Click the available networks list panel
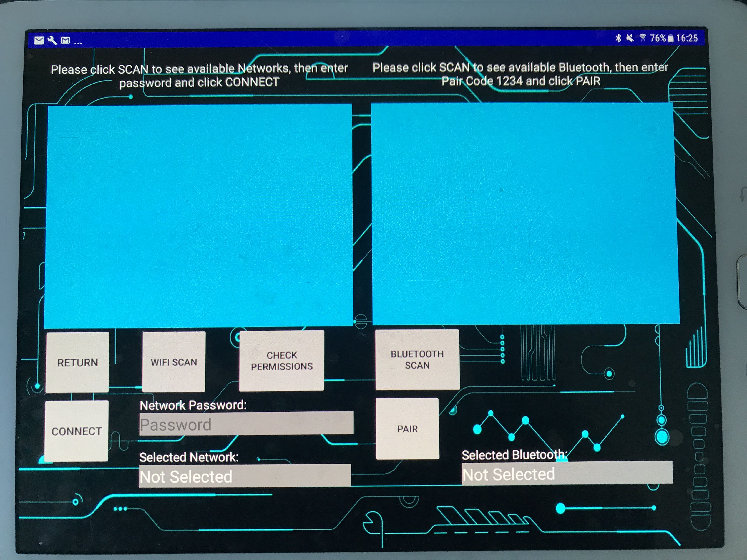747x560 pixels. pos(199,216)
